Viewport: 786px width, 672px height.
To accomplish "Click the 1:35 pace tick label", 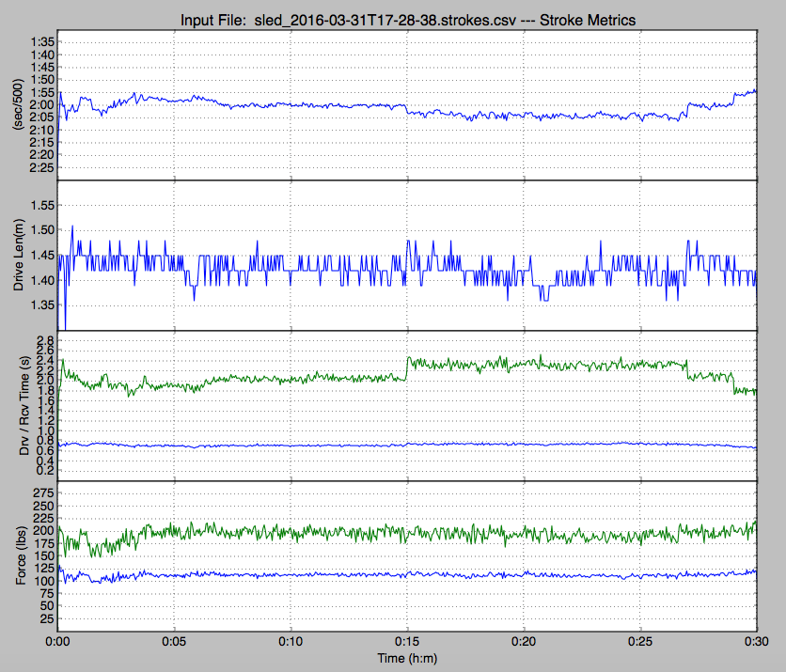I will (41, 42).
